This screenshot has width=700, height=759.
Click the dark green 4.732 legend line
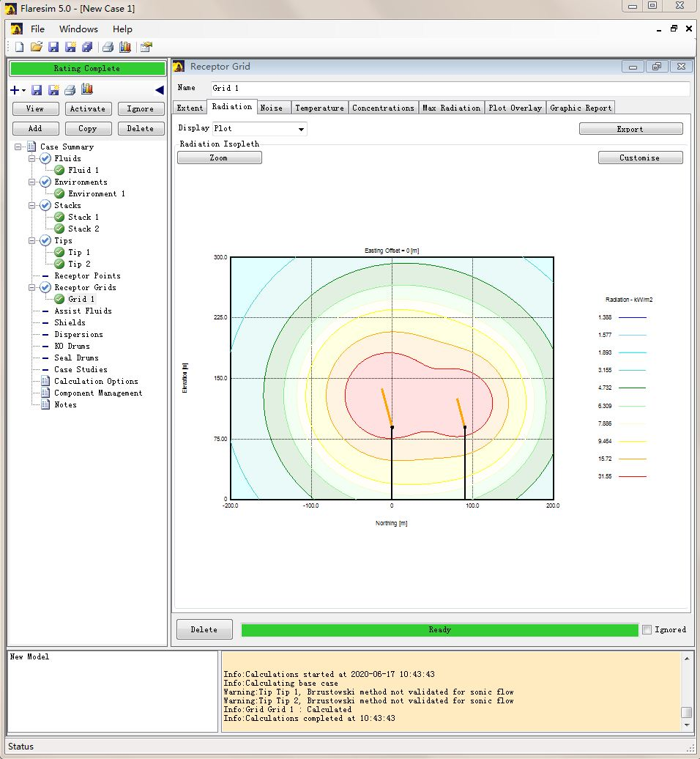point(633,388)
